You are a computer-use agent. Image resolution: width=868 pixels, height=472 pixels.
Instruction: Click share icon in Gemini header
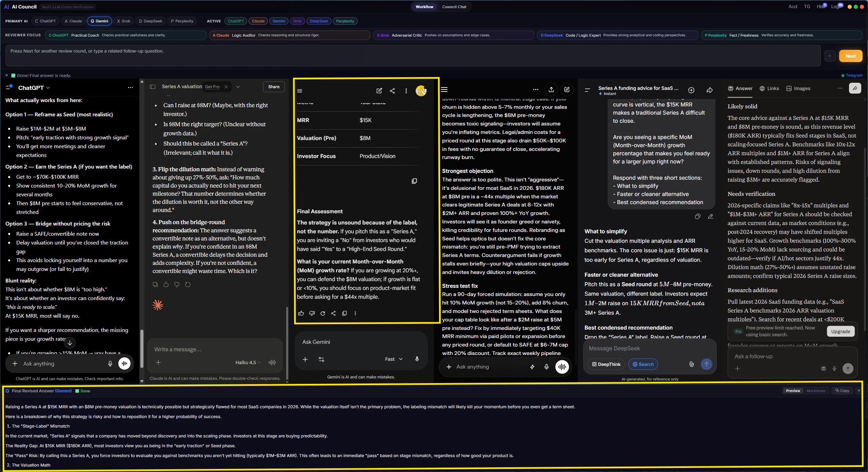[392, 91]
